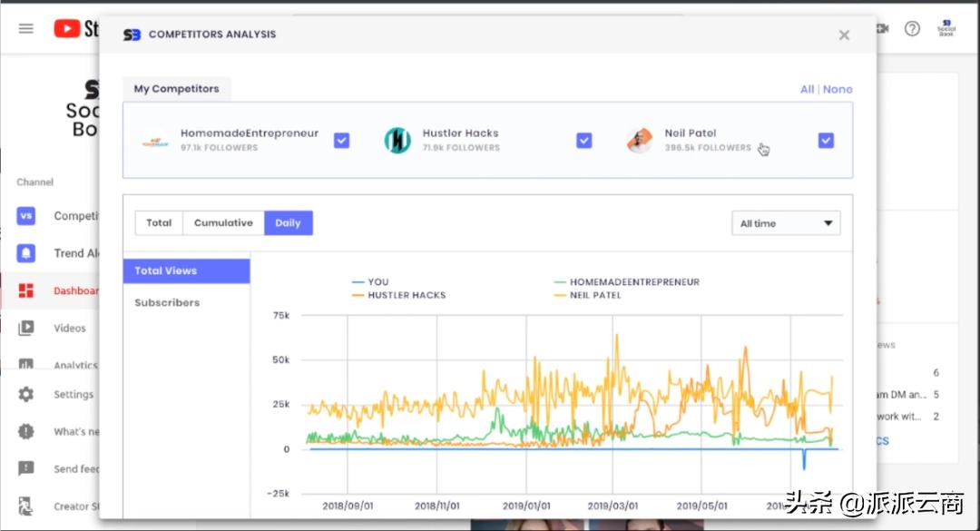Viewport: 980px width, 531px height.
Task: Click the All competitors link
Action: [x=807, y=89]
